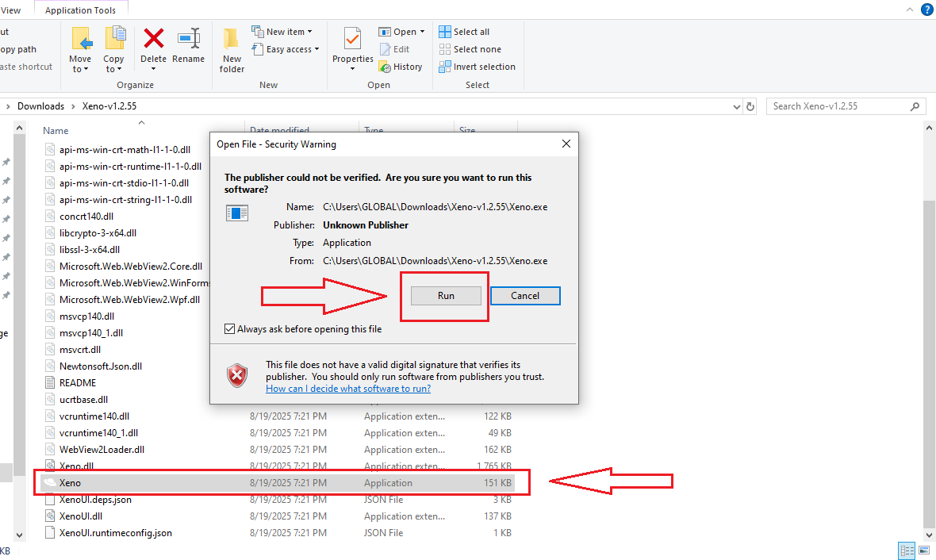Click Xeno-v1.2.55 breadcrumb segment

click(109, 106)
